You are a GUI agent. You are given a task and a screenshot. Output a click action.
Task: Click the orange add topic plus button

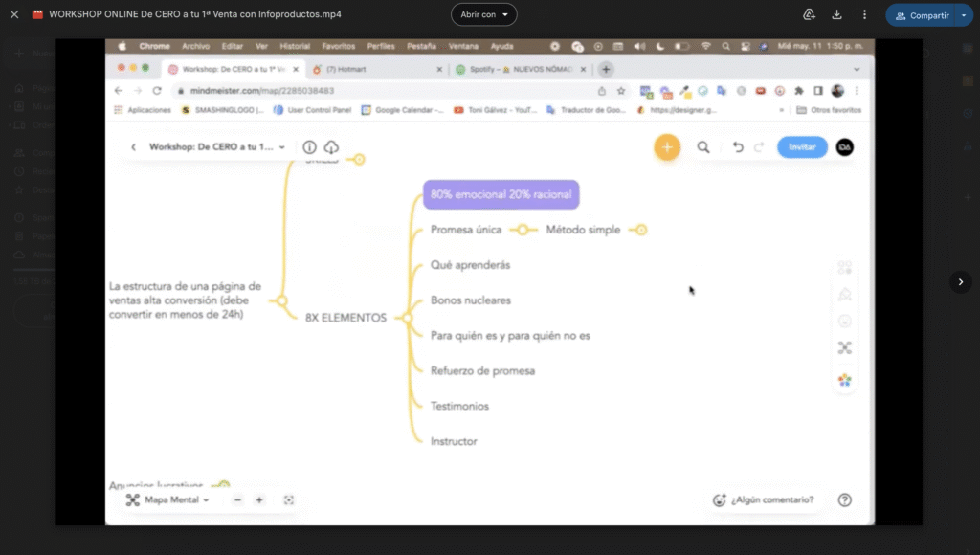(667, 147)
